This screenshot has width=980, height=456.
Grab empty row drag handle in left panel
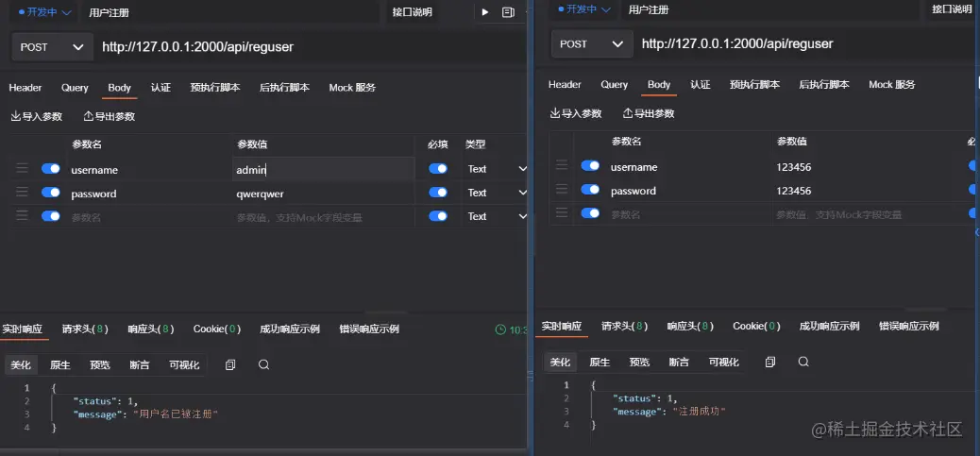pyautogui.click(x=22, y=215)
